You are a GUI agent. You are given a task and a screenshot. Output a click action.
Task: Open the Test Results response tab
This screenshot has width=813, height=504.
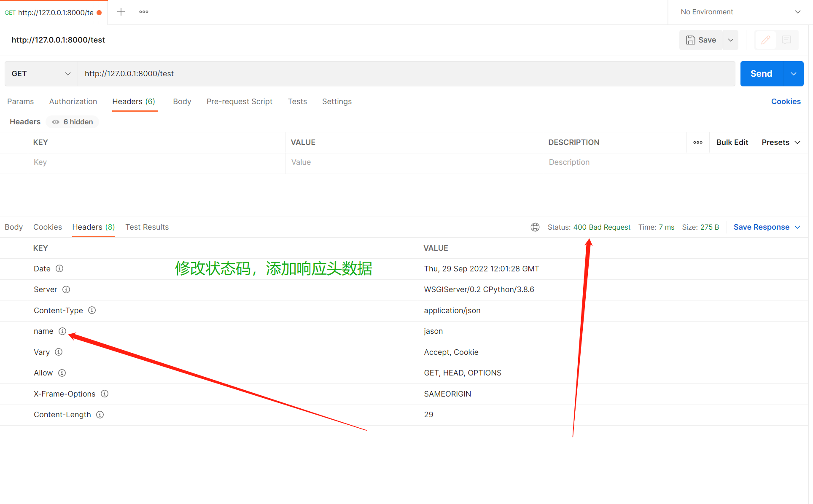click(x=147, y=227)
